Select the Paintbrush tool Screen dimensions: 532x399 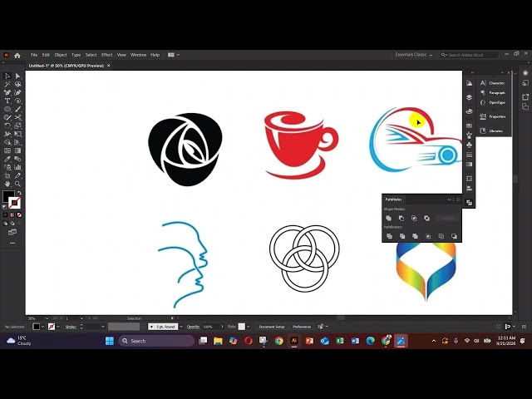pos(17,109)
